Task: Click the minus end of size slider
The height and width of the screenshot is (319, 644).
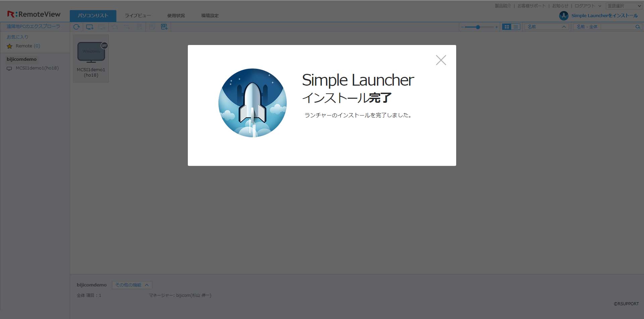Action: 462,27
